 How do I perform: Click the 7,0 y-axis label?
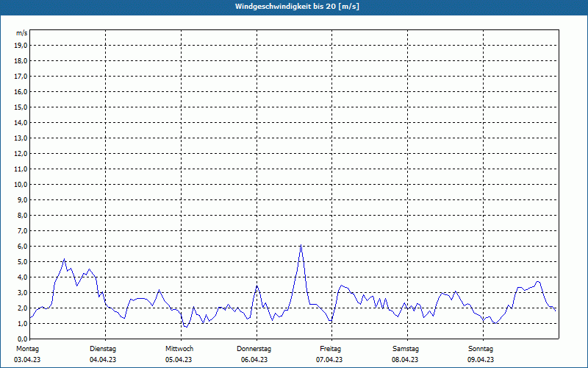coord(22,231)
